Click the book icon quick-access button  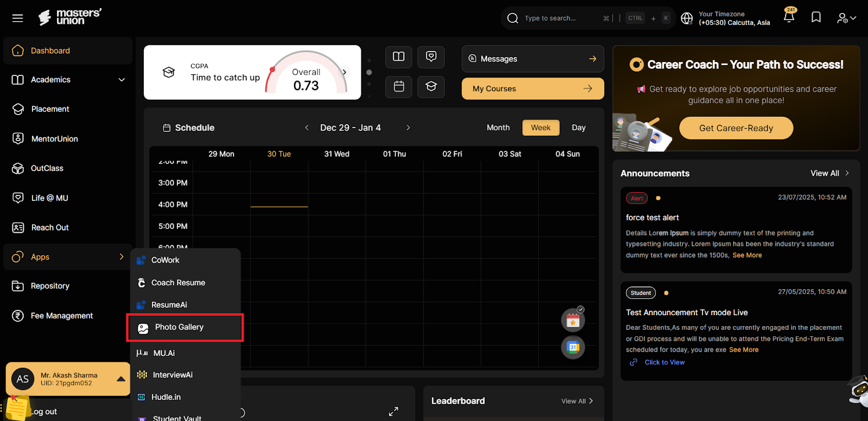tap(399, 57)
